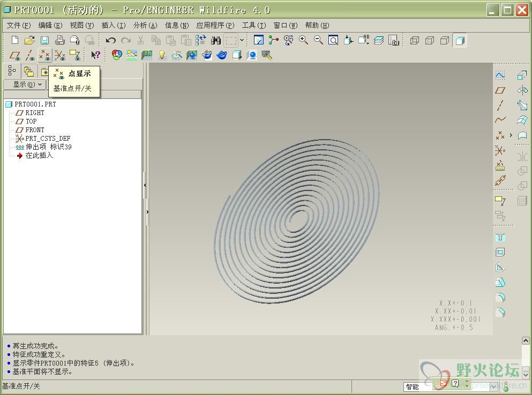Toggle datum point display (点显示)
Screen dimensions: 532x395
coord(45,55)
